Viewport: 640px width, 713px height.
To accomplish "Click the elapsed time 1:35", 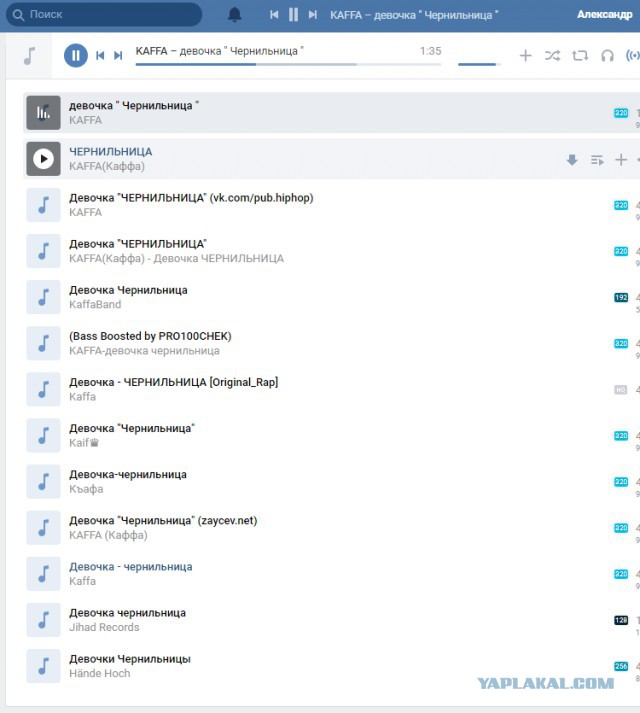I will [x=430, y=51].
